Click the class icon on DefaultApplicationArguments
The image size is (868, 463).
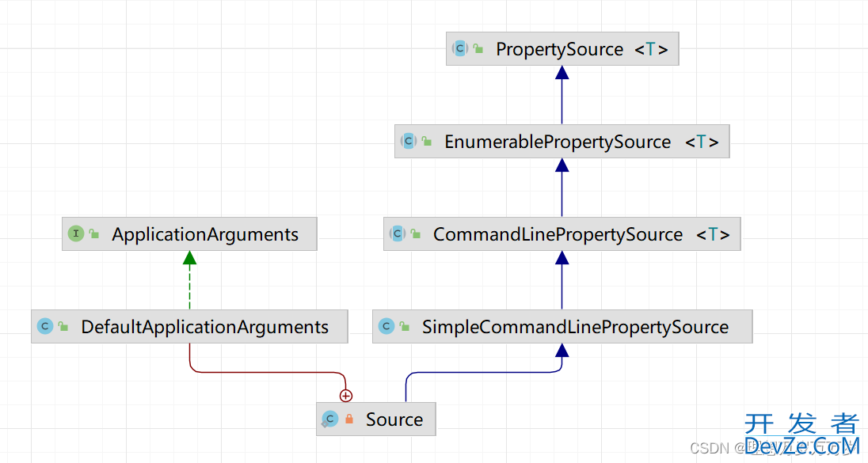pyautogui.click(x=45, y=326)
